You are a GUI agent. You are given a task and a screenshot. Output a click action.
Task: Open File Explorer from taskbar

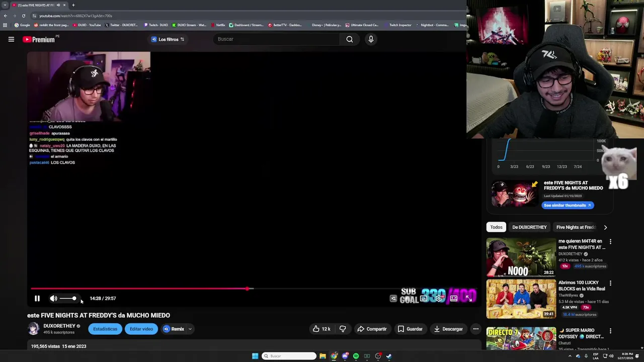tap(323, 356)
